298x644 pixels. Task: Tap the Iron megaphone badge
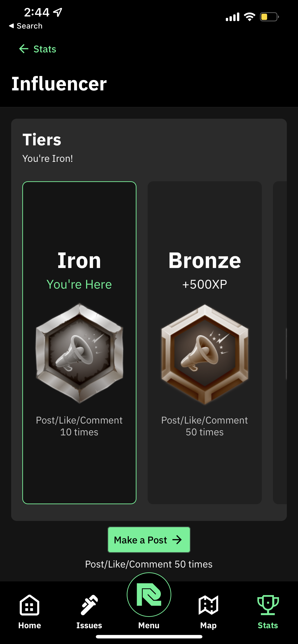pyautogui.click(x=79, y=353)
